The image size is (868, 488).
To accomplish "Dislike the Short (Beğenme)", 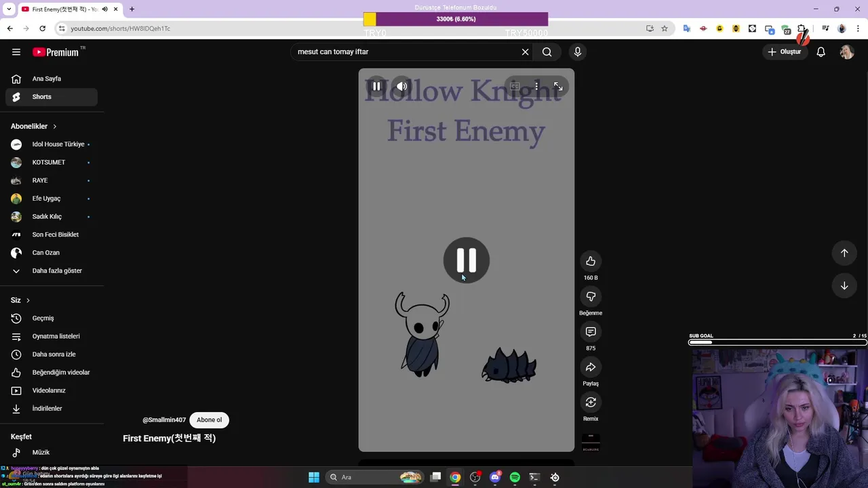I will [591, 296].
